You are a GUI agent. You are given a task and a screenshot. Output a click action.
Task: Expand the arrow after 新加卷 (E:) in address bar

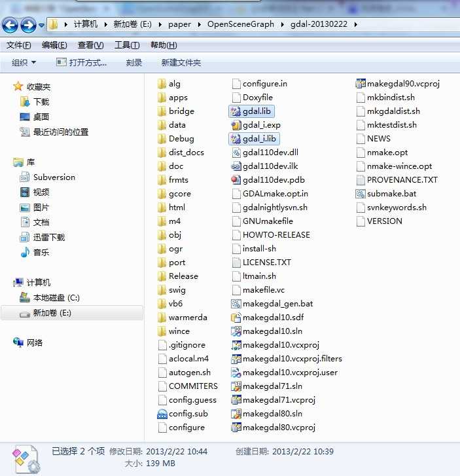coord(160,24)
